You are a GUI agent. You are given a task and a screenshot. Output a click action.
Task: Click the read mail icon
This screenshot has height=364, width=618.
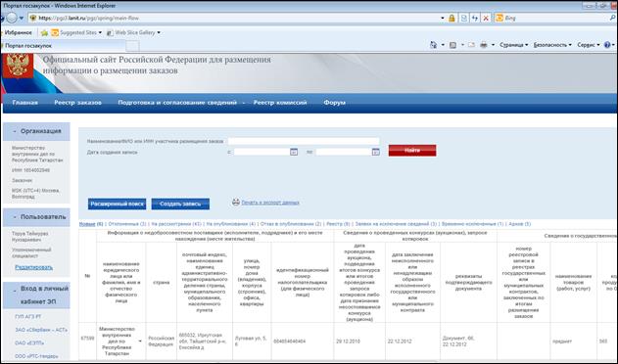click(x=471, y=45)
